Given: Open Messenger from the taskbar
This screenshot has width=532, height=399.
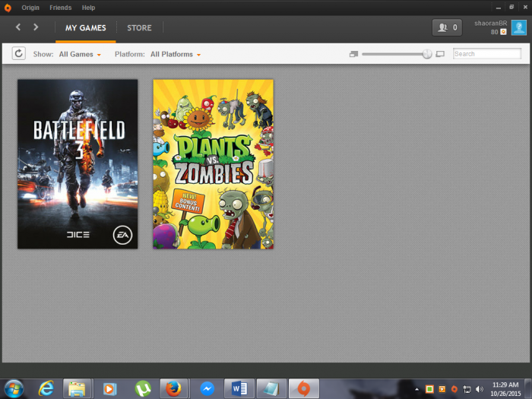Looking at the screenshot, I should click(x=207, y=389).
